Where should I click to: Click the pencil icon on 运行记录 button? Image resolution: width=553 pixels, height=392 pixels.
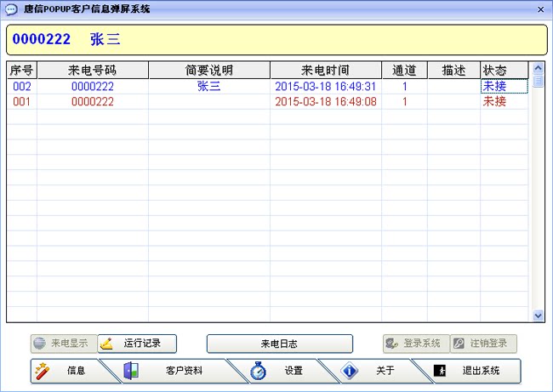click(106, 344)
